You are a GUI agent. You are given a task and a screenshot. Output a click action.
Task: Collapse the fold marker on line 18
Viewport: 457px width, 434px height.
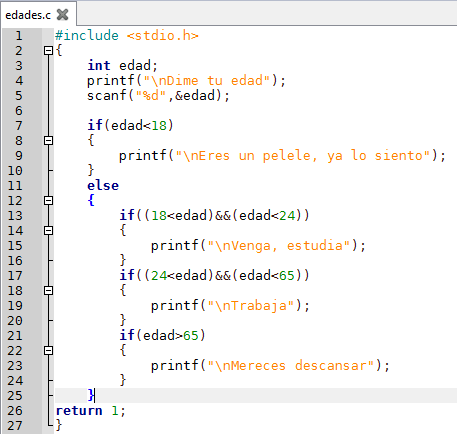pos(48,290)
